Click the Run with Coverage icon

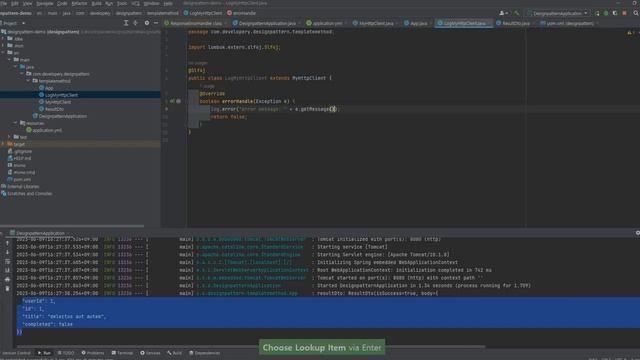[x=615, y=13]
